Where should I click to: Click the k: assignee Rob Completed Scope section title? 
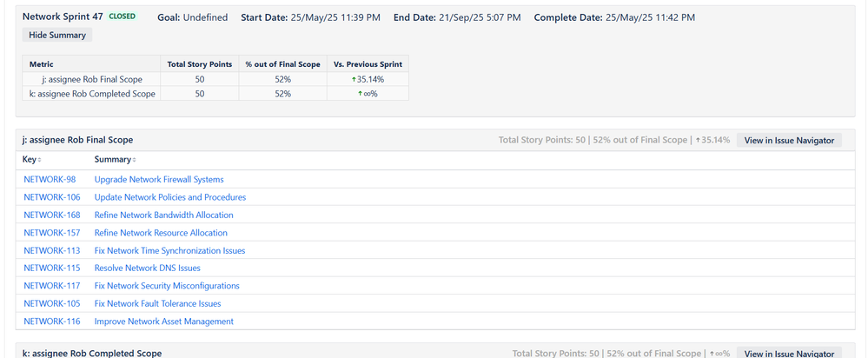(92, 353)
